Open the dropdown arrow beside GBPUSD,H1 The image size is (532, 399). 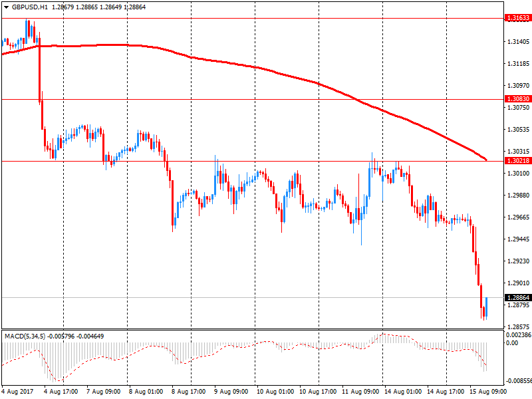tap(6, 7)
